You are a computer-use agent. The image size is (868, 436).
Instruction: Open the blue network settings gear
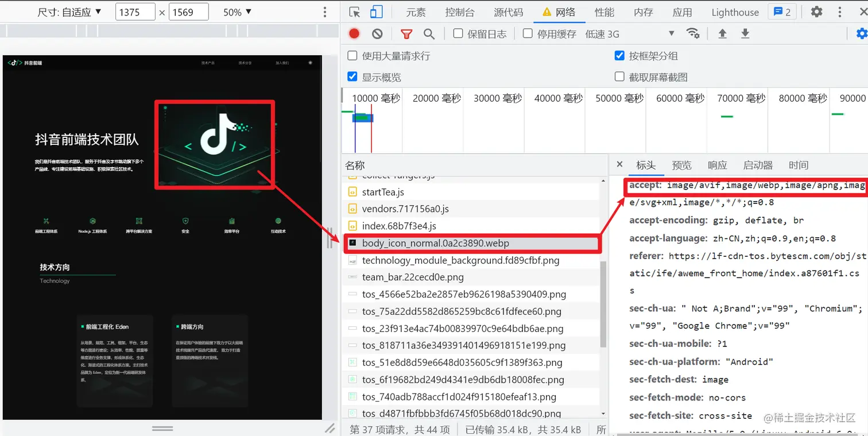pos(862,34)
